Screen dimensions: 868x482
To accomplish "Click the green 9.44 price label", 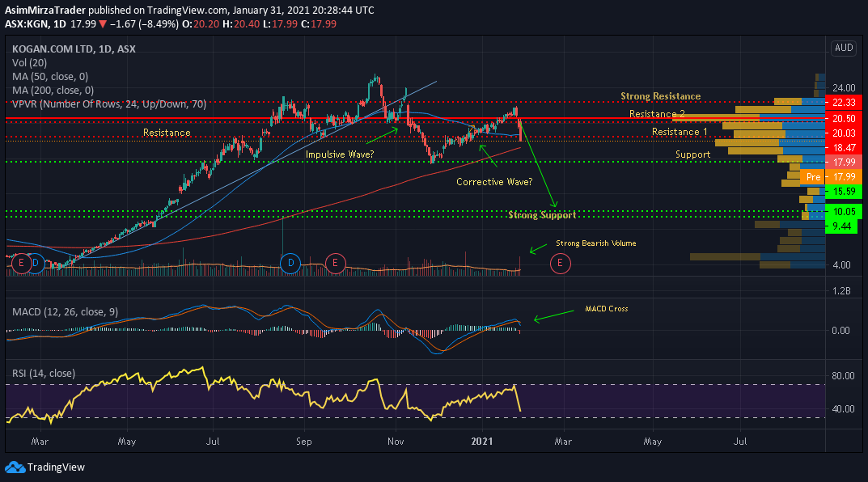I will coord(841,226).
